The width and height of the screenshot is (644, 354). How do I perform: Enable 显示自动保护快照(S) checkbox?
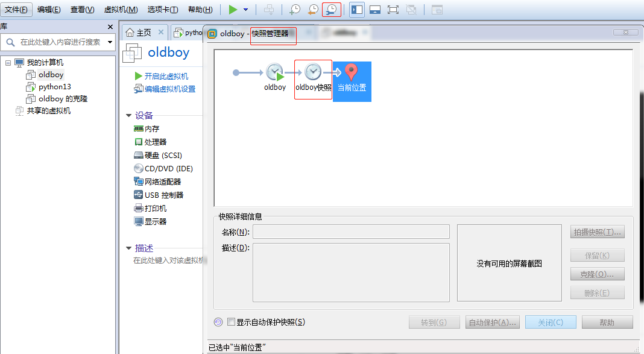click(x=231, y=322)
